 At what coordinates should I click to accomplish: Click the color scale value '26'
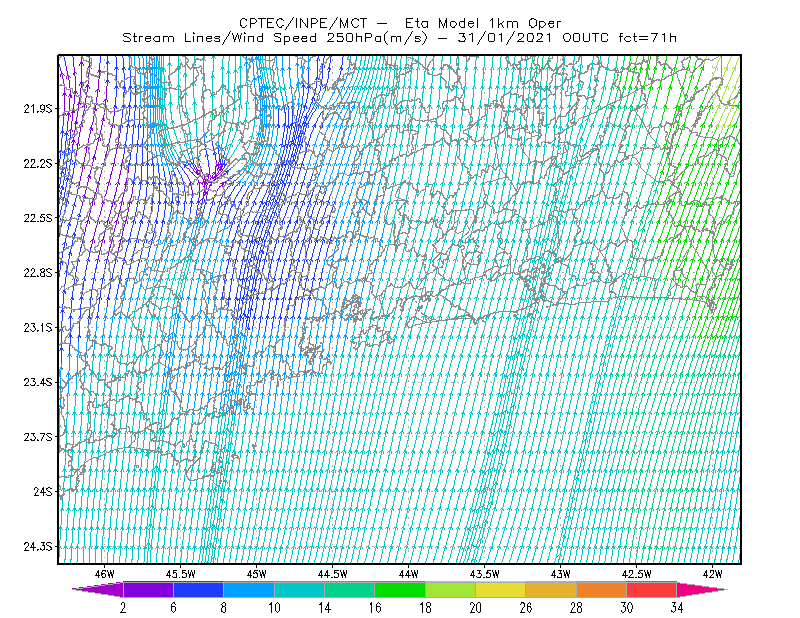(526, 608)
